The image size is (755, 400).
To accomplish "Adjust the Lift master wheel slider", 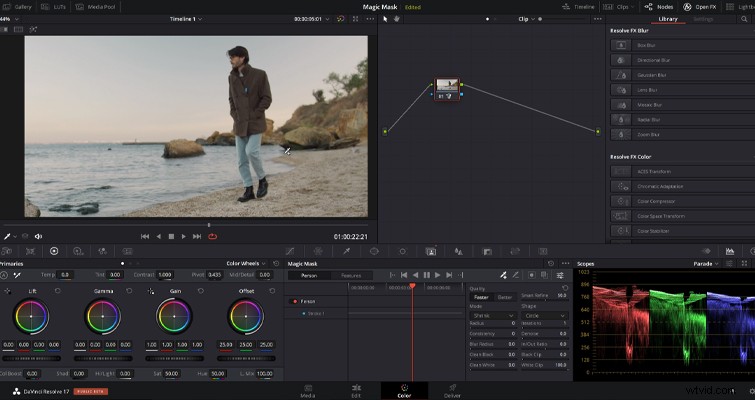I will point(31,358).
